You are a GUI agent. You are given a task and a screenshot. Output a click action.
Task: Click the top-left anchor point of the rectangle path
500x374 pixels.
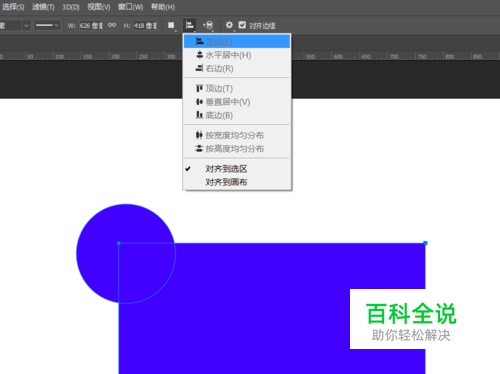[119, 243]
